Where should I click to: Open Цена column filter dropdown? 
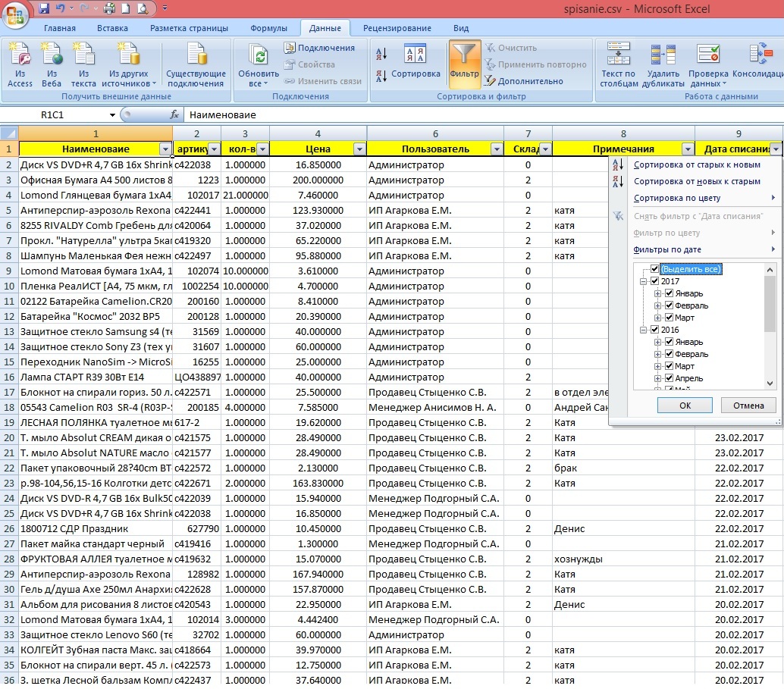tap(359, 149)
